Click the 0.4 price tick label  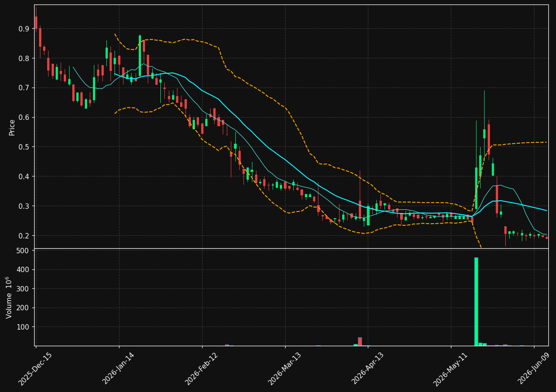pos(24,176)
